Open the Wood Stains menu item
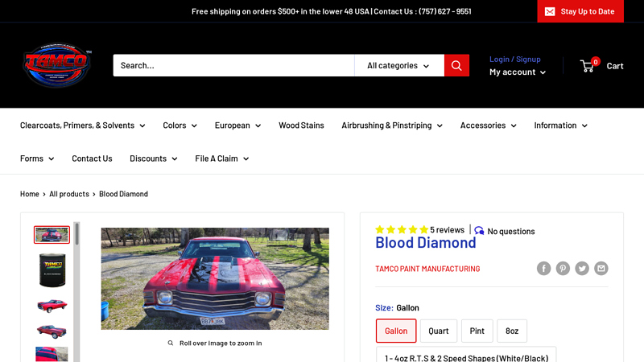Image resolution: width=644 pixels, height=362 pixels. click(301, 125)
